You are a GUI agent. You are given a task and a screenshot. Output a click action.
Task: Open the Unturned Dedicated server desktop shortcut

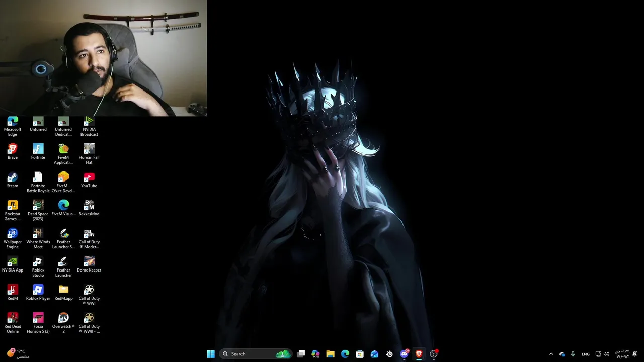(x=63, y=127)
